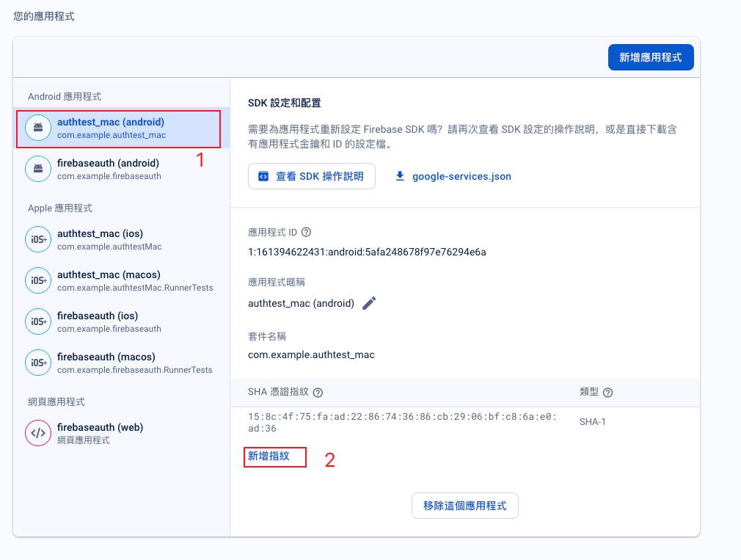Image resolution: width=741 pixels, height=560 pixels.
Task: Open help icon next to 應用程式 ID
Action: pyautogui.click(x=307, y=232)
